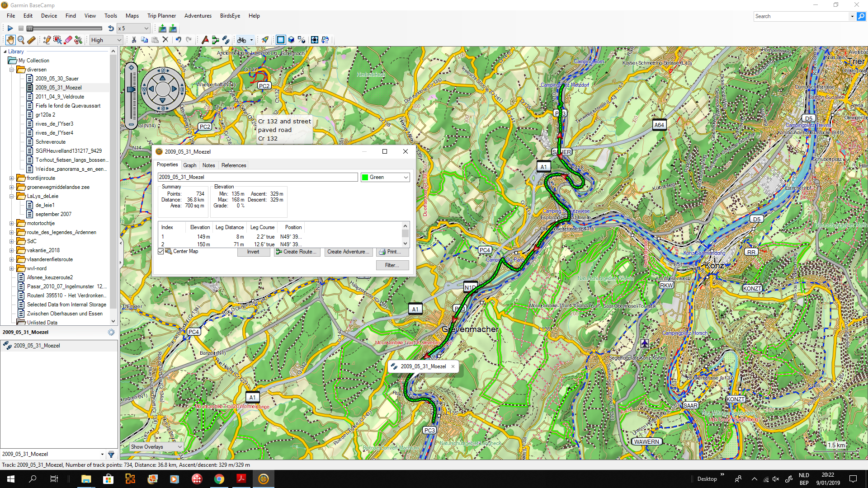The image size is (868, 488).
Task: Close the 2009_05_31_Moezel map tooltip
Action: [x=453, y=366]
